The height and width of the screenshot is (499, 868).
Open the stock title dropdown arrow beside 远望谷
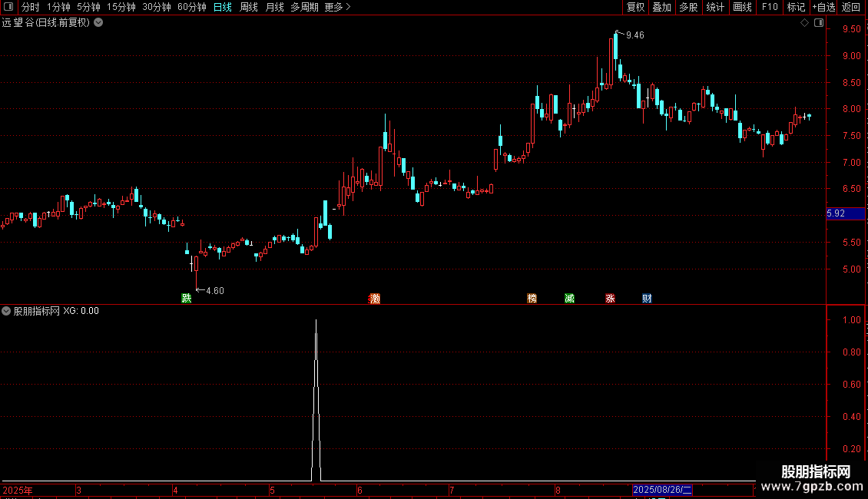pyautogui.click(x=98, y=23)
